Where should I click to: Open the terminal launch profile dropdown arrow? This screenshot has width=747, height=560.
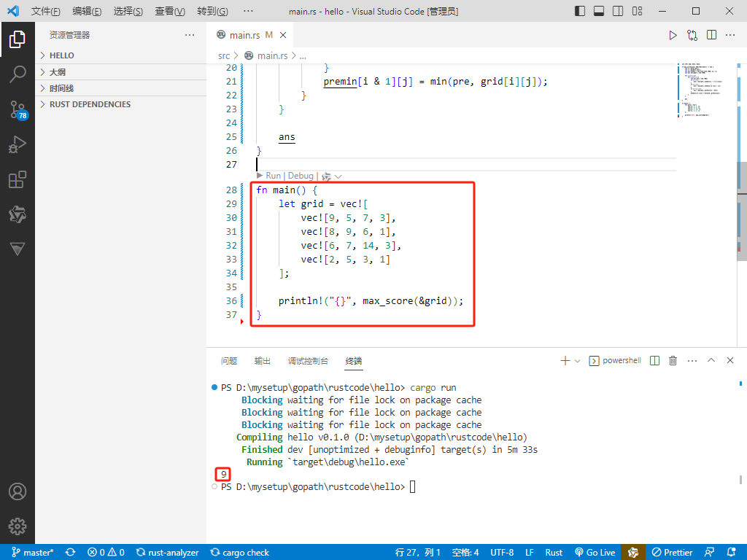pyautogui.click(x=578, y=361)
